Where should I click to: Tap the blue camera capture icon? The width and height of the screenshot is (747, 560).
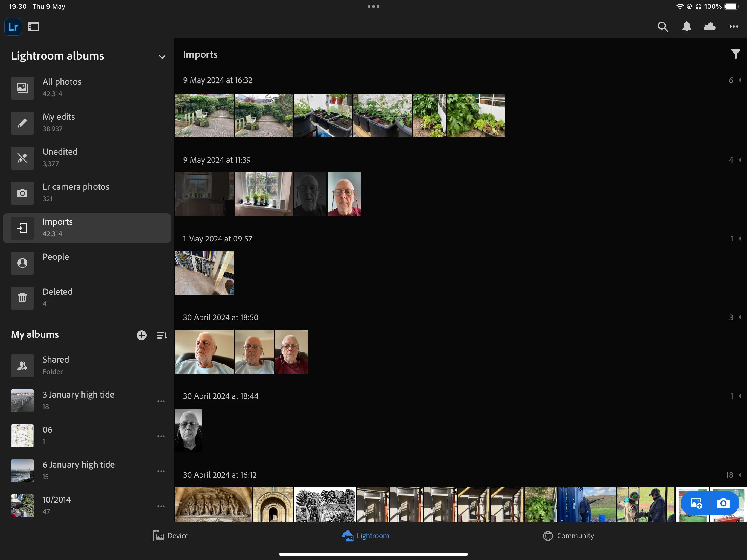(x=723, y=504)
